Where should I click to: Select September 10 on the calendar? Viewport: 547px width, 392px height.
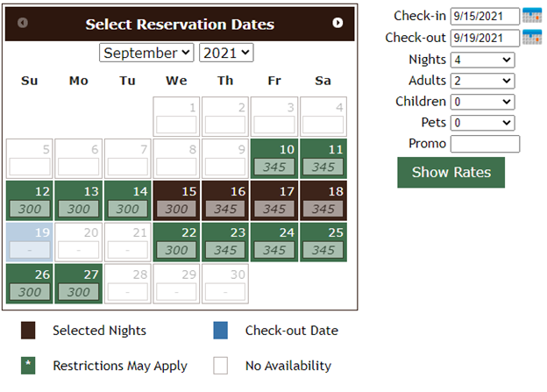click(x=275, y=159)
